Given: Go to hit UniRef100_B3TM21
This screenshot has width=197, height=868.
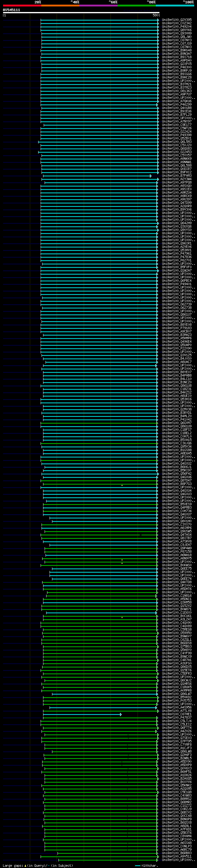Looking at the screenshot, I should (x=177, y=84).
